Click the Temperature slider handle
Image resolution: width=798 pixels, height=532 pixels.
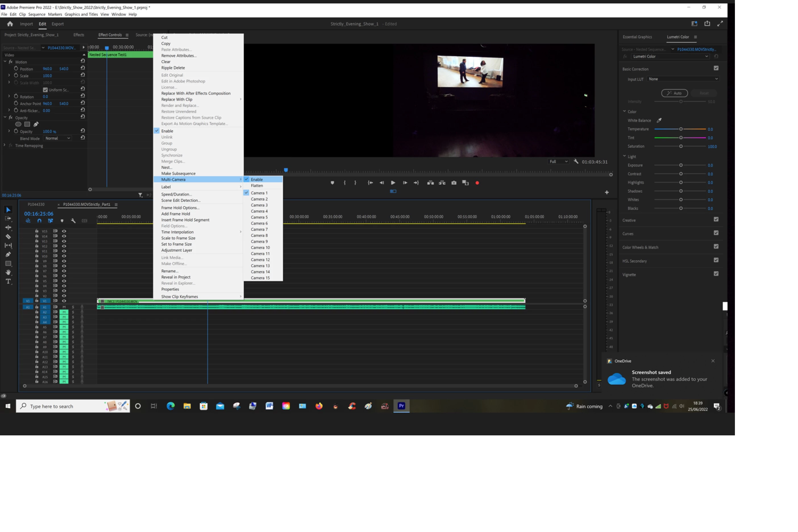pyautogui.click(x=681, y=129)
